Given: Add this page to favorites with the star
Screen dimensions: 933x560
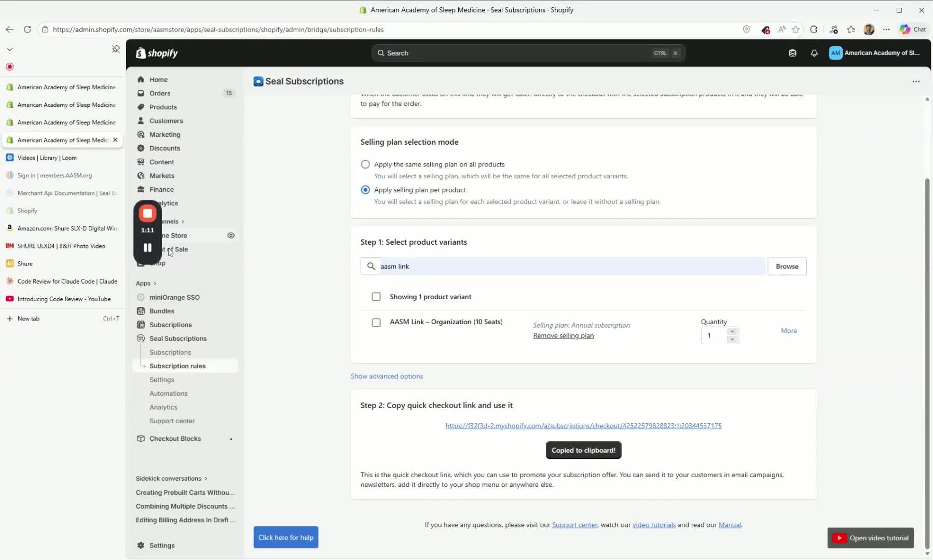Looking at the screenshot, I should [796, 30].
